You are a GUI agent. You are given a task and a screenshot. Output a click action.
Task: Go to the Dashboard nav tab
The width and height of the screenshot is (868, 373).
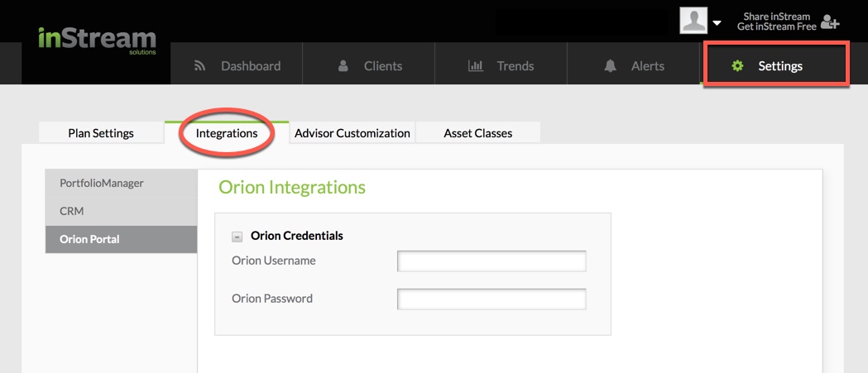coord(237,64)
